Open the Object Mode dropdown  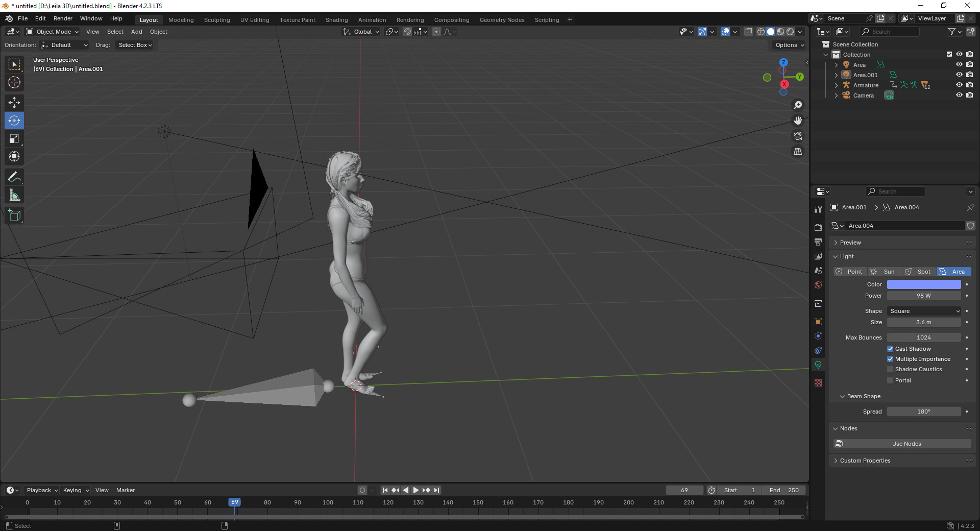pos(53,32)
